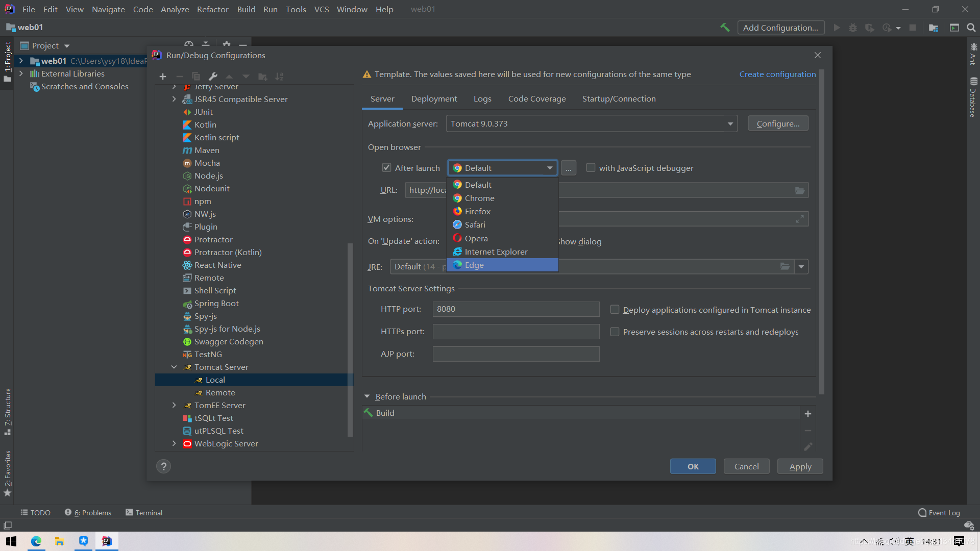
Task: Click the Configure application server button
Action: tap(777, 123)
